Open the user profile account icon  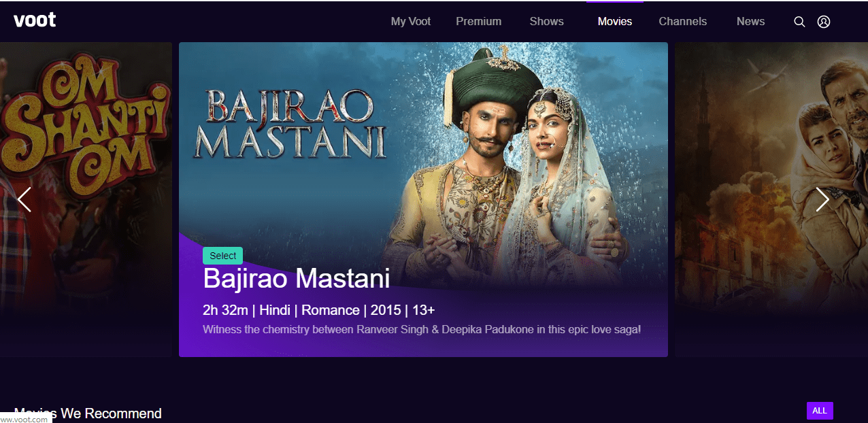point(824,22)
